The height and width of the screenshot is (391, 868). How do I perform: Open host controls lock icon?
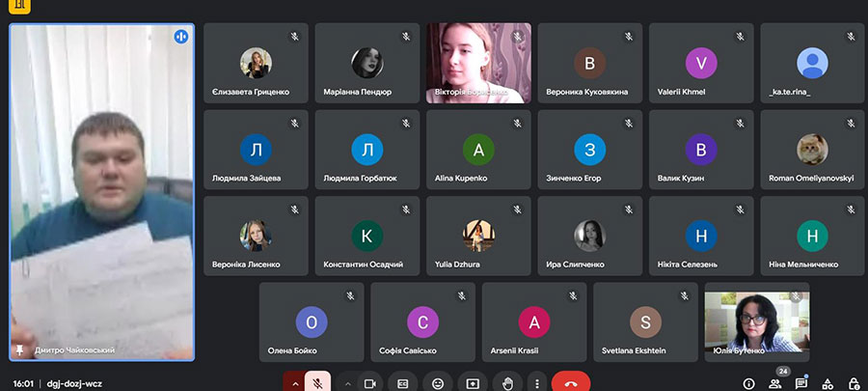853,383
